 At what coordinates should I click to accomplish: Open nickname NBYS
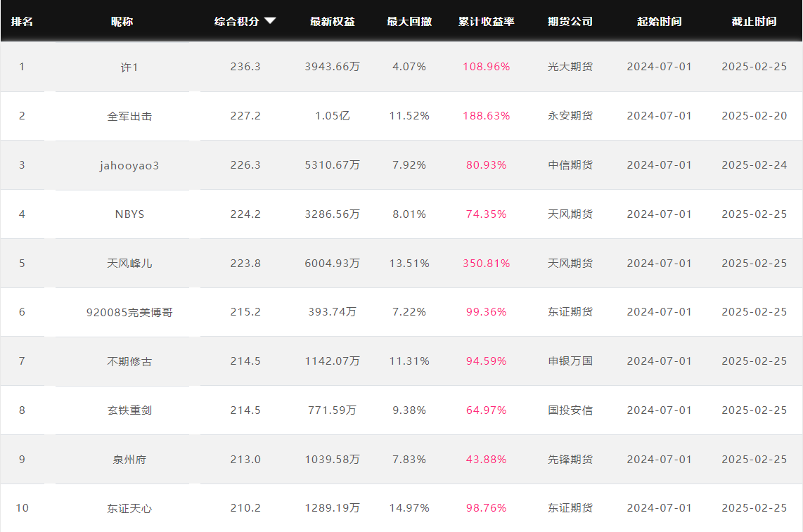(x=129, y=214)
